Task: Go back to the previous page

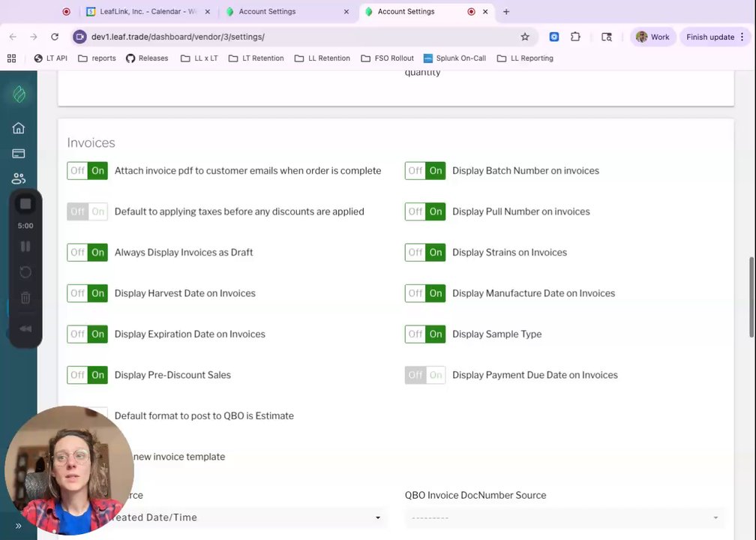Action: 13,37
